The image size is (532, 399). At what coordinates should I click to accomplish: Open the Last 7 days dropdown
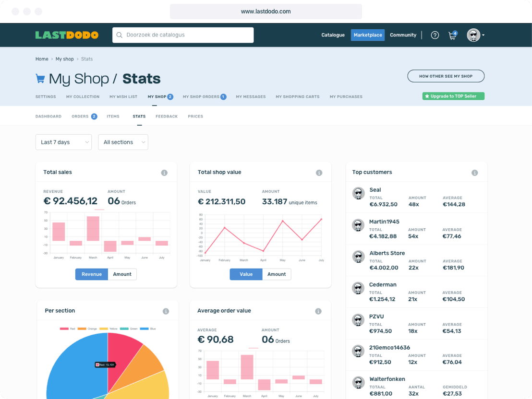63,142
